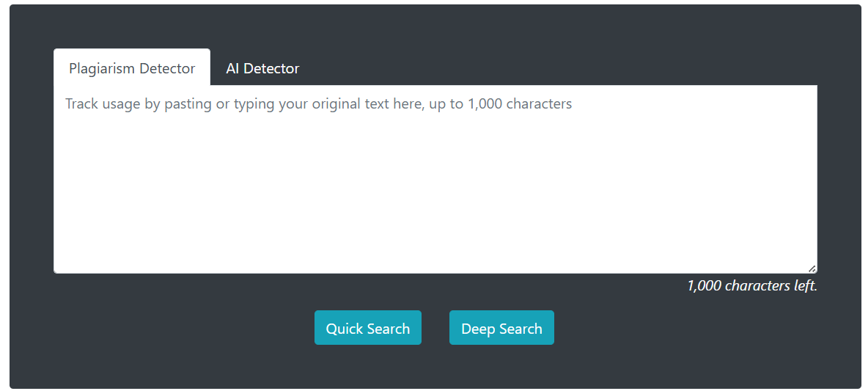Click the italic characters remaining indicator
868x391 pixels.
tap(751, 286)
